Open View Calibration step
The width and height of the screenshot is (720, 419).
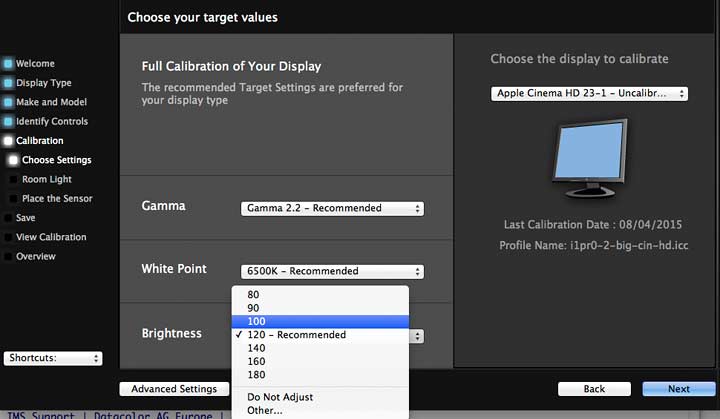pos(51,237)
